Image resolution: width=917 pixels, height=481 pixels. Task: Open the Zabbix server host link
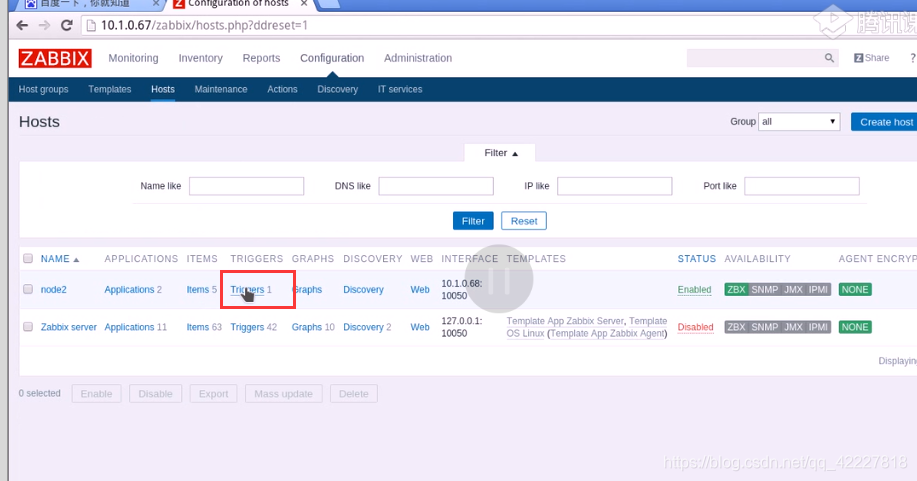[68, 327]
